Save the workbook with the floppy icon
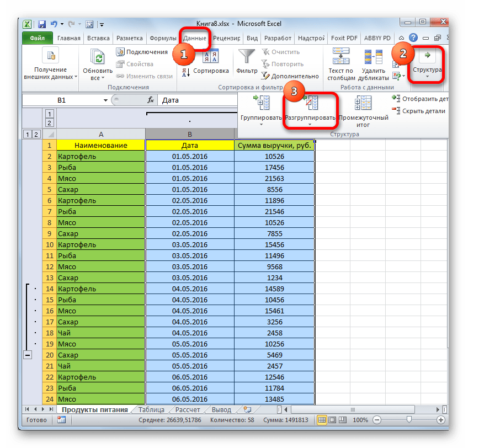Viewport: 479px width, 448px height. pos(41,24)
